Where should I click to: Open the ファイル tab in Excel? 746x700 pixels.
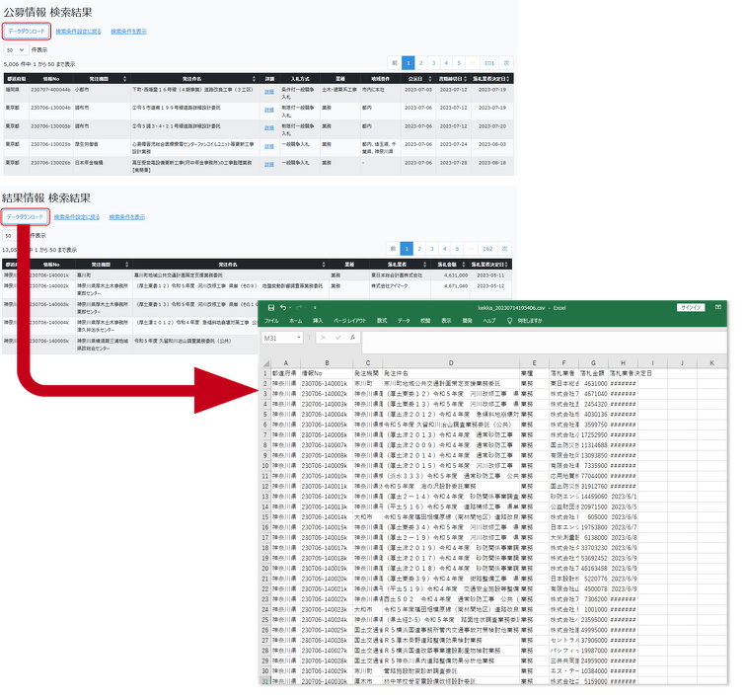coord(272,321)
